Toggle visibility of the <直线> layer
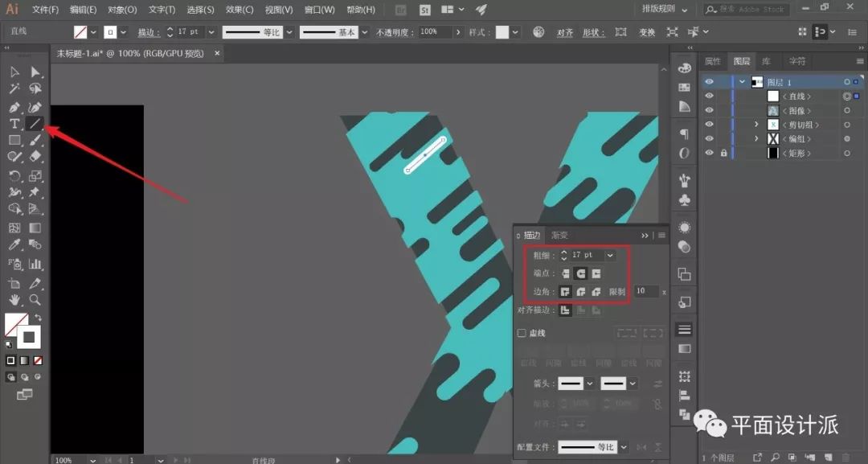Screen dimensions: 868x464 point(709,96)
